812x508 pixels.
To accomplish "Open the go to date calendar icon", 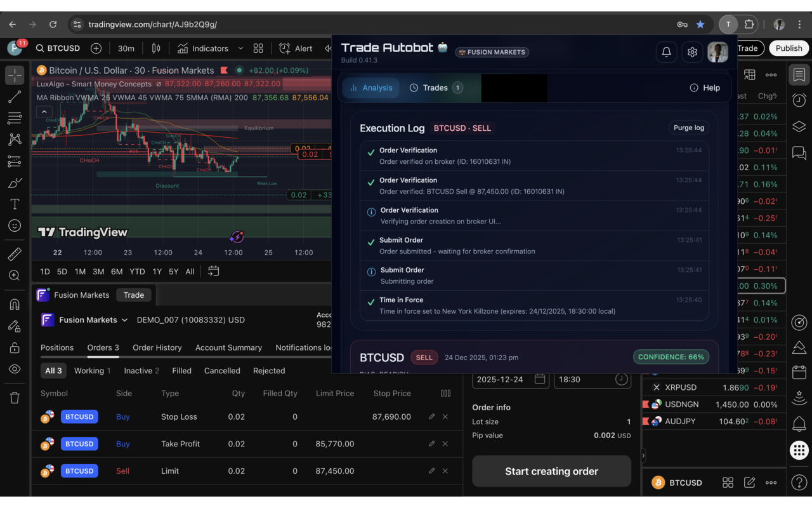I will click(214, 271).
